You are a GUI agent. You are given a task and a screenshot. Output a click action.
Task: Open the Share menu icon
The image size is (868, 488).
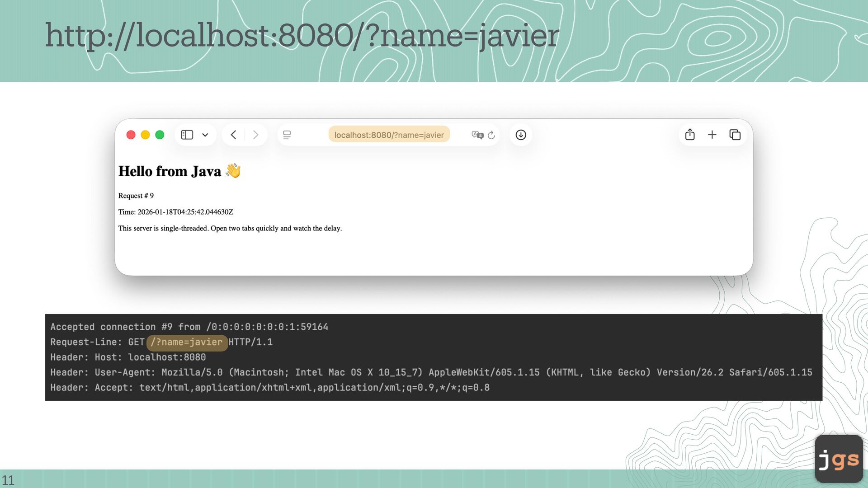click(x=690, y=135)
